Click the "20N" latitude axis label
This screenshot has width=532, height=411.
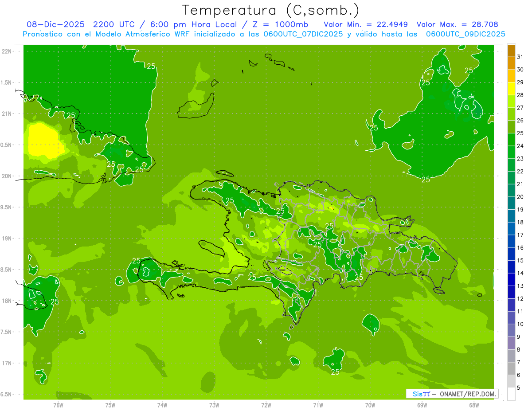coord(7,176)
